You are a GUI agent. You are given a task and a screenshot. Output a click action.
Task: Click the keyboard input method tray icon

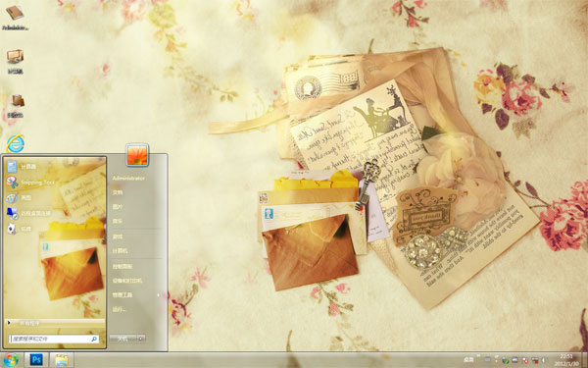tap(487, 360)
